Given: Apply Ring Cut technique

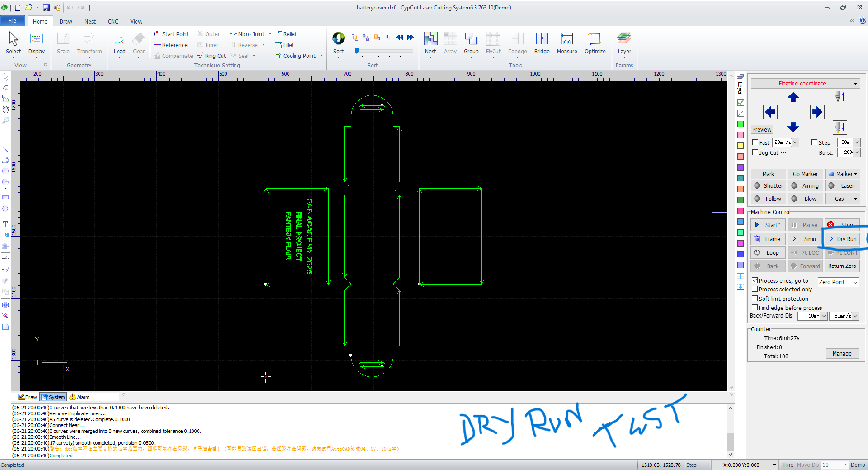Looking at the screenshot, I should click(x=212, y=56).
